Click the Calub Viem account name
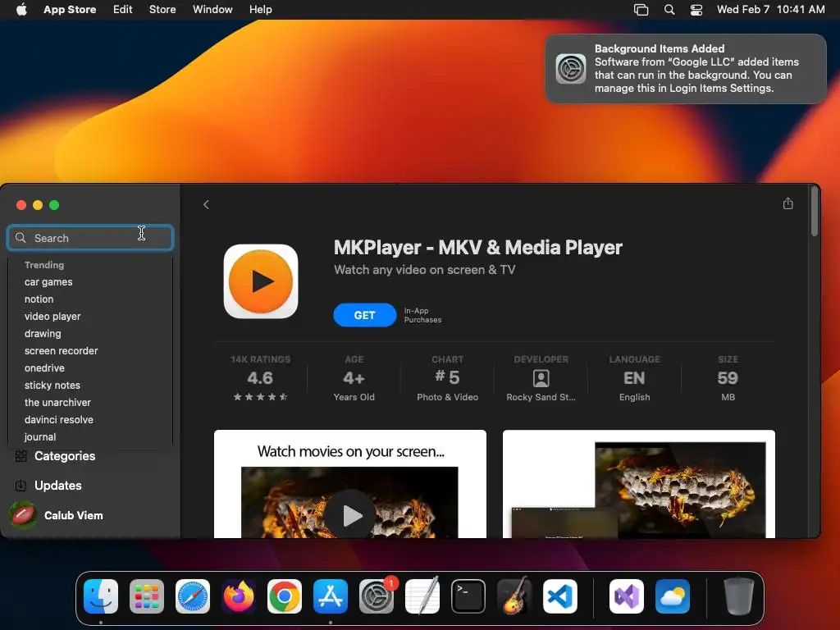Screen dimensions: 840x630 tap(73, 515)
